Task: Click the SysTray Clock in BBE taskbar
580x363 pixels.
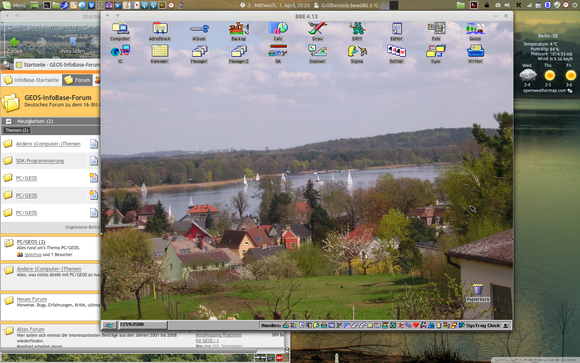Action: pyautogui.click(x=483, y=325)
